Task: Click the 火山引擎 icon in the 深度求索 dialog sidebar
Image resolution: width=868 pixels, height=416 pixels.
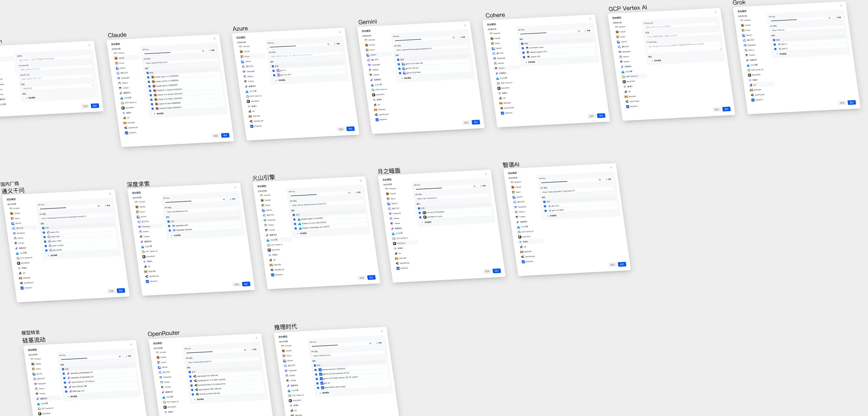Action: click(x=143, y=247)
